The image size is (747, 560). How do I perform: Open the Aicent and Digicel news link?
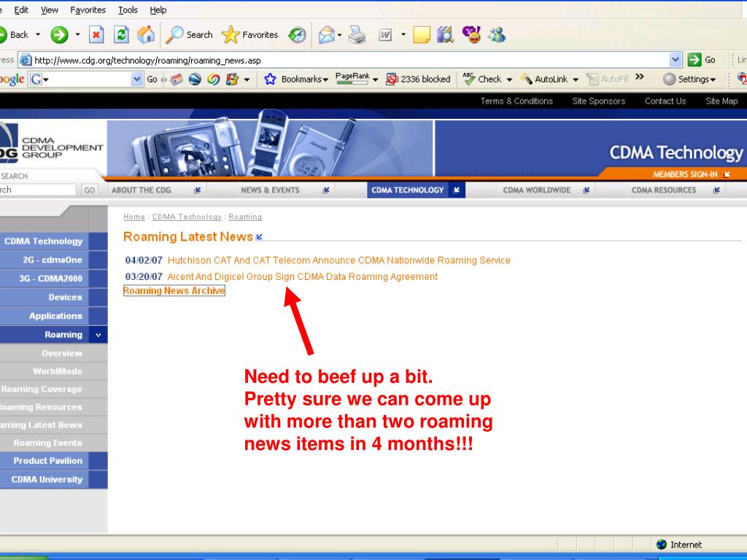pos(303,276)
